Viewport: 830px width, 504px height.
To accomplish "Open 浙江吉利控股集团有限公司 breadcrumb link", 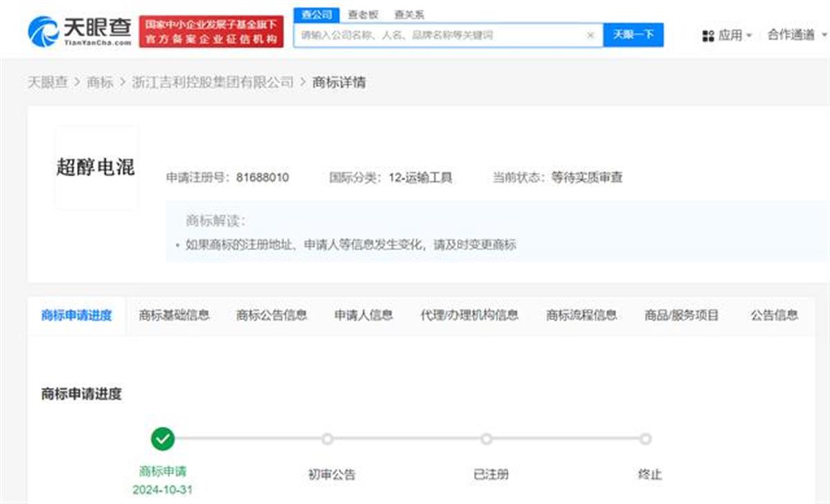I will click(213, 82).
